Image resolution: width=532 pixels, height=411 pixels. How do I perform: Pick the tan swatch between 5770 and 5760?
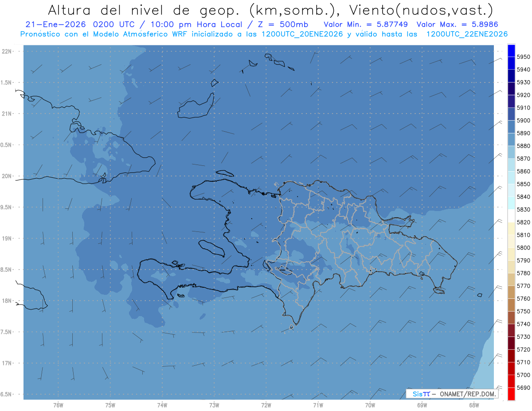(x=511, y=292)
